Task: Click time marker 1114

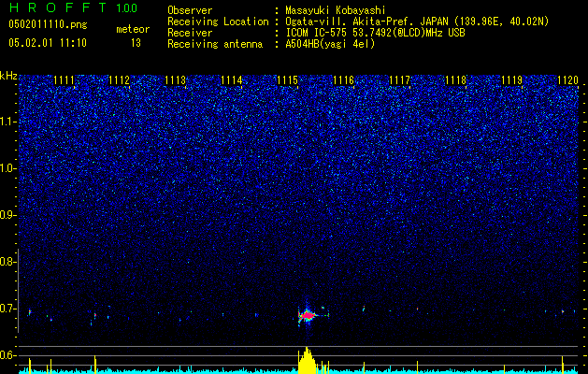Action: point(232,80)
